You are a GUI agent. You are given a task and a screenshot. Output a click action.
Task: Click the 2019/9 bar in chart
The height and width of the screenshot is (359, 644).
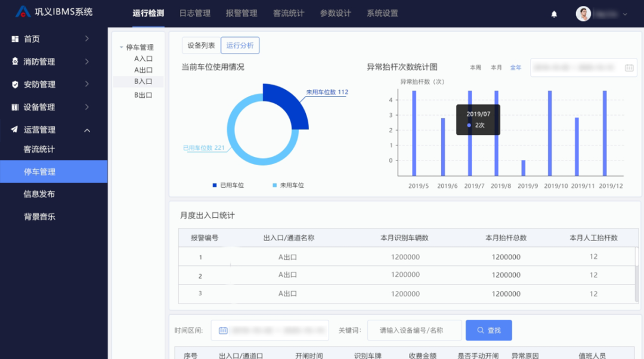[524, 168]
